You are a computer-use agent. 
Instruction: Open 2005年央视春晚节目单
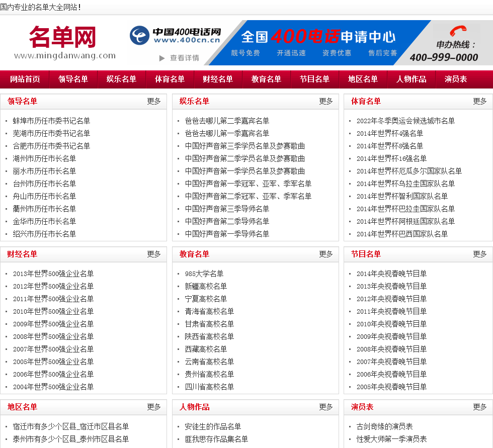pos(391,387)
